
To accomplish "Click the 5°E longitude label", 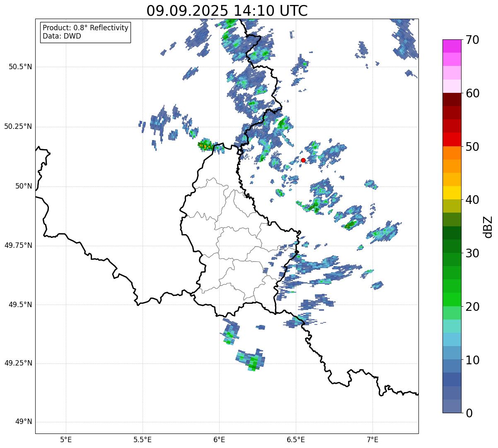I will coord(66,439).
